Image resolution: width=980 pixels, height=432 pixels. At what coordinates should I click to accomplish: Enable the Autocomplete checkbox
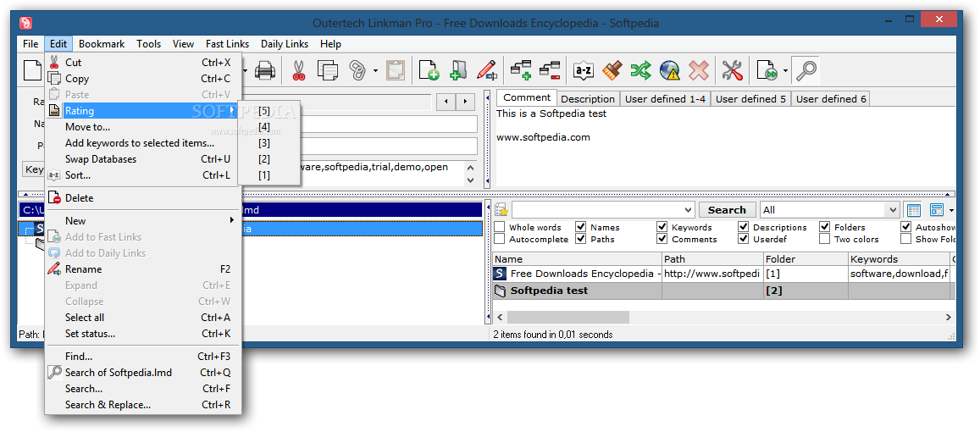coord(500,239)
